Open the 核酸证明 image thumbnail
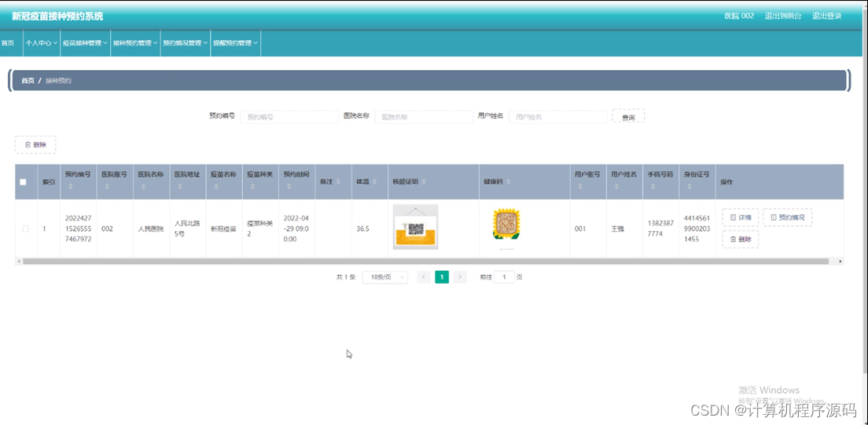 point(415,227)
